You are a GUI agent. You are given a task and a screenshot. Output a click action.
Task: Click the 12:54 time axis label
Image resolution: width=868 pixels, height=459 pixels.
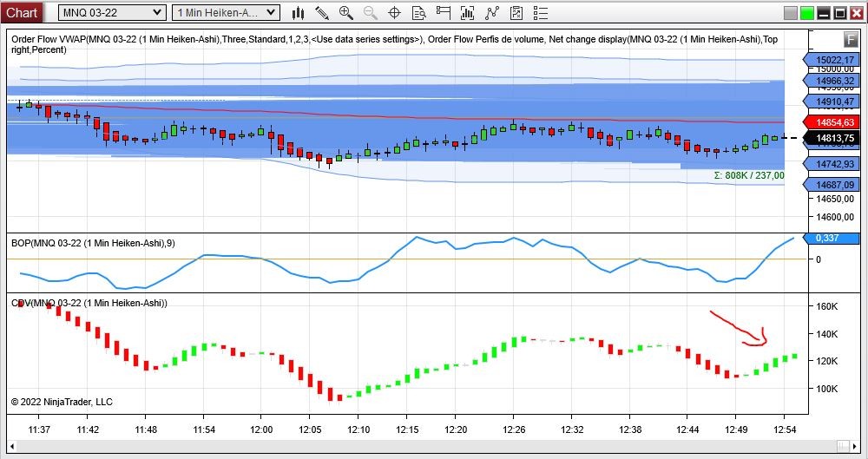click(784, 429)
